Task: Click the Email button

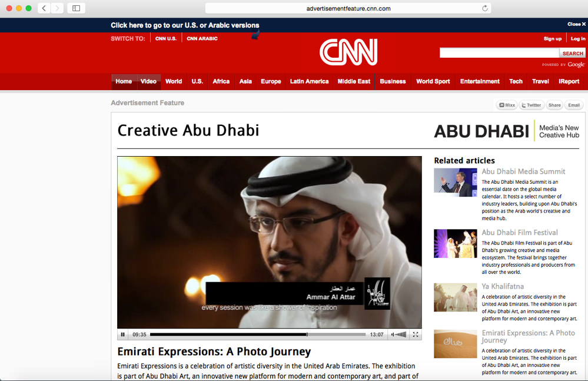Action: (x=574, y=105)
